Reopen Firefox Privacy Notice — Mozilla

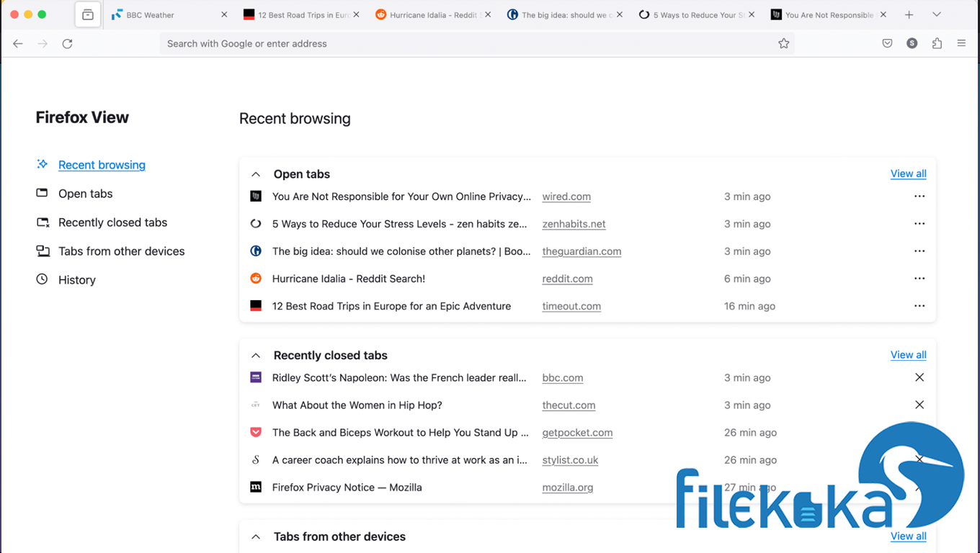point(347,487)
